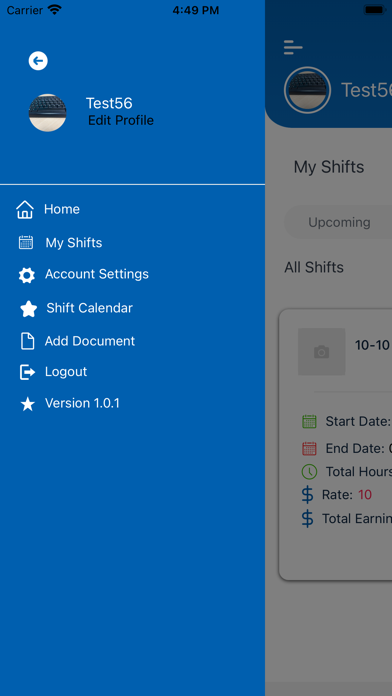Tap the hamburger menu icon behind drawer
This screenshot has width=392, height=696.
293,47
